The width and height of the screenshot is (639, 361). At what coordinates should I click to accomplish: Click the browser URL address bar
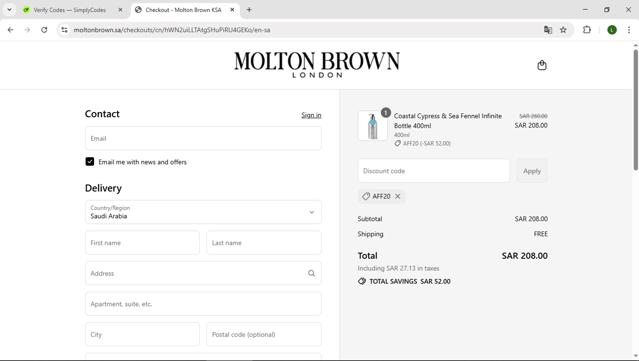tap(302, 30)
